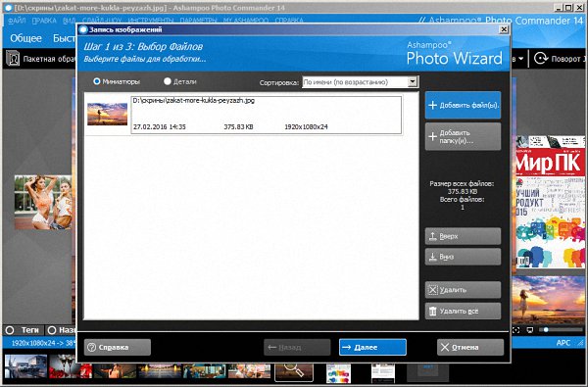The image size is (588, 387).
Task: Select the Мир ПК magazine thumbnail
Action: pyautogui.click(x=550, y=202)
